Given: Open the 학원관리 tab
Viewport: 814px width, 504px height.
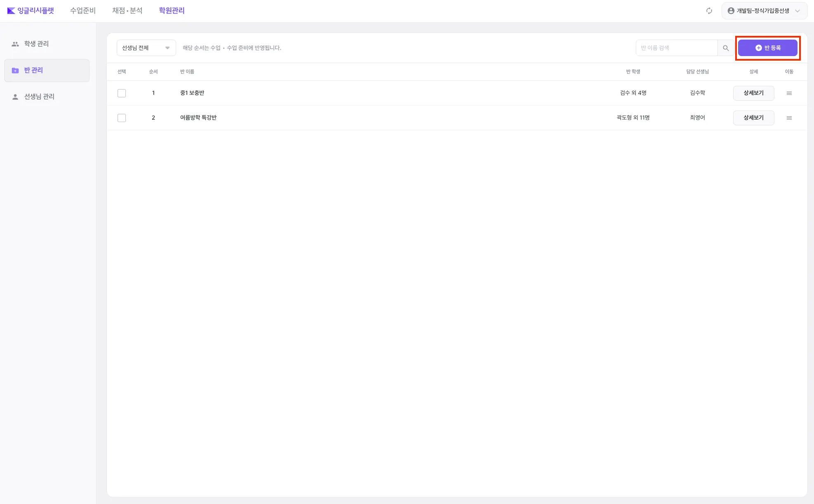Looking at the screenshot, I should tap(172, 11).
